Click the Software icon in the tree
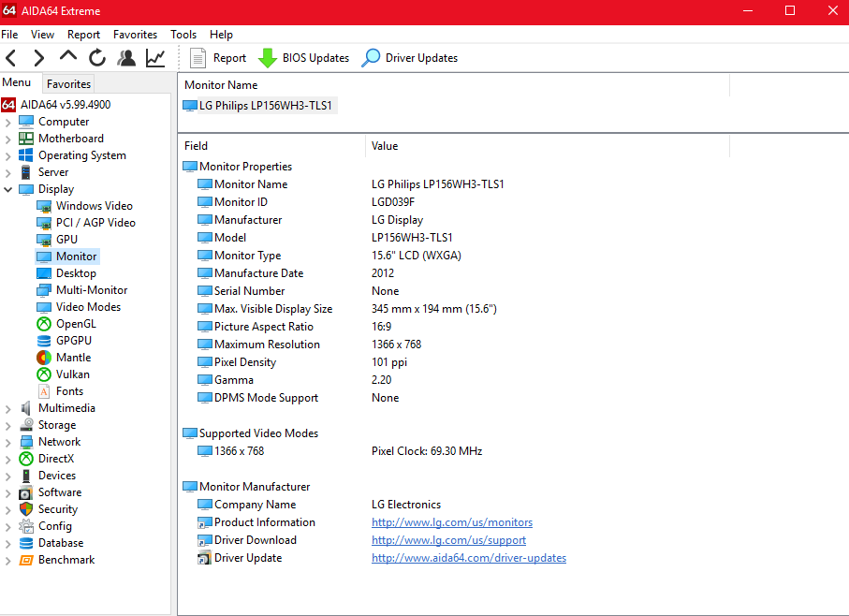 [26, 492]
